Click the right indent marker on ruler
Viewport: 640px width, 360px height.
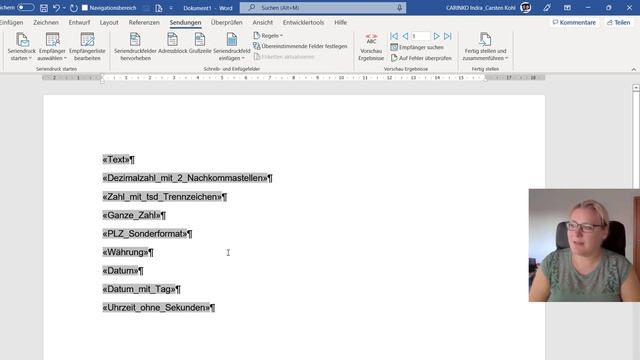[x=485, y=79]
